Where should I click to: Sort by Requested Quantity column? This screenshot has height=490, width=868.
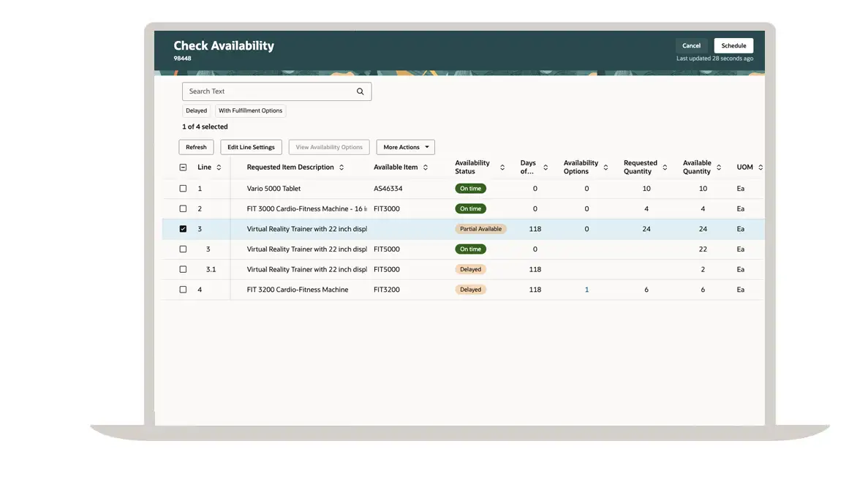(665, 167)
